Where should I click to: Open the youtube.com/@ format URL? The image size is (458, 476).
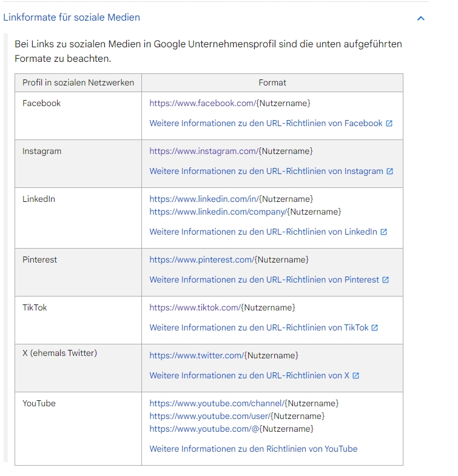[204, 429]
